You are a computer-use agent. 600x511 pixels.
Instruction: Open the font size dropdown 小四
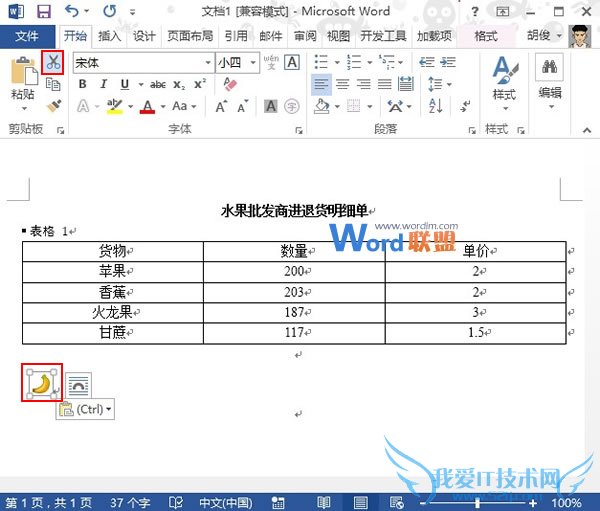(x=253, y=62)
